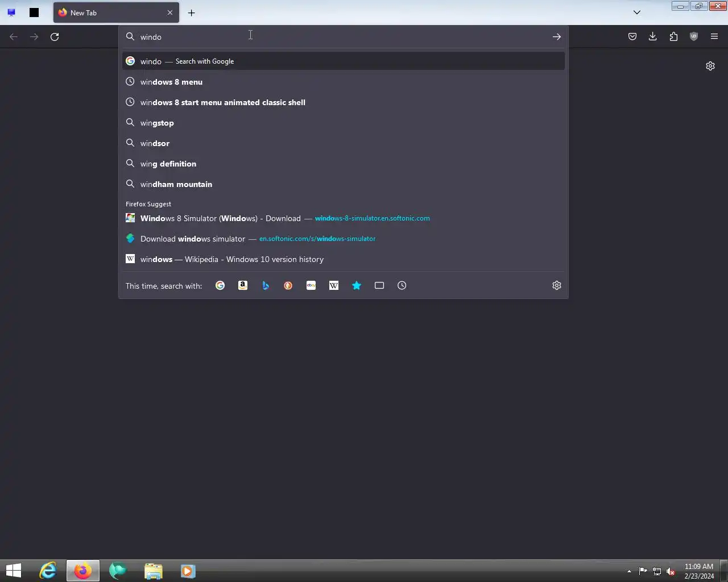Viewport: 728px width, 582px height.
Task: Open New Tab personalize gear
Action: coord(710,66)
